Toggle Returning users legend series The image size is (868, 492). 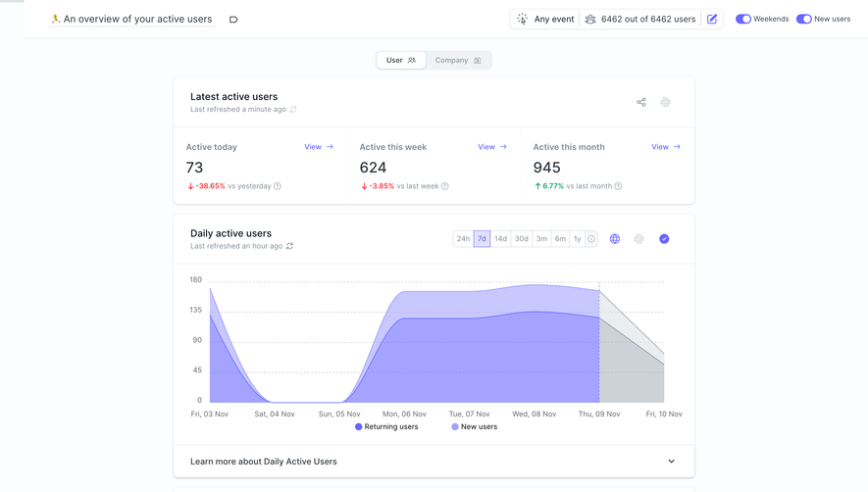tap(386, 426)
